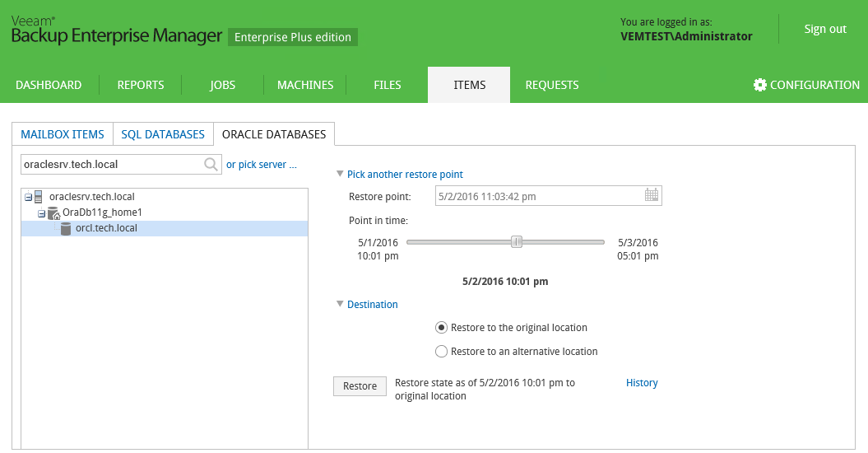Select oraclesrv.tech.local in the tree
The height and width of the screenshot is (453, 868).
(x=92, y=197)
